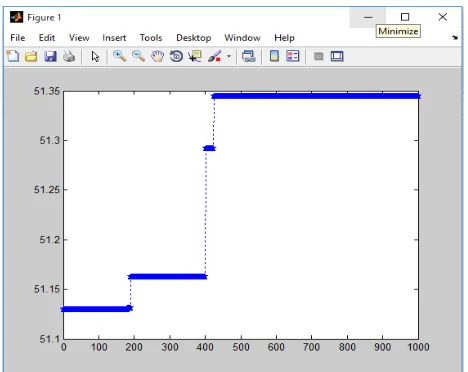Image resolution: width=468 pixels, height=372 pixels.
Task: Click the lowest plot step near 51.13
Action: 97,309
